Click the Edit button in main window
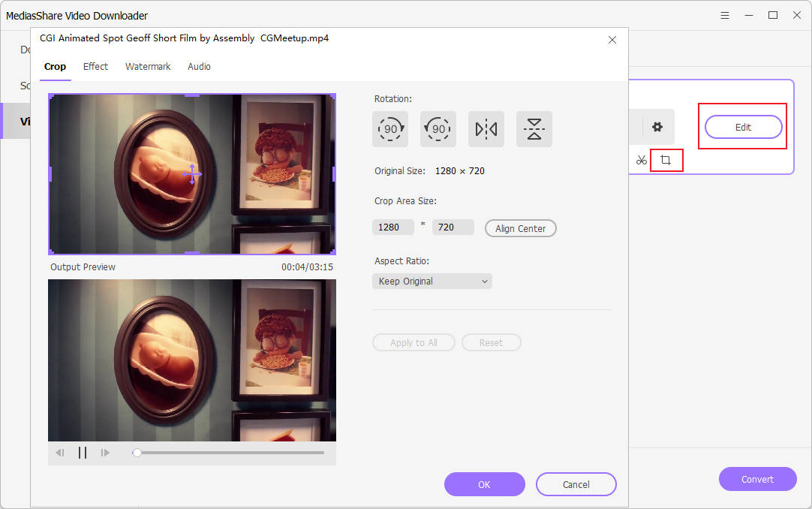The image size is (812, 509). pyautogui.click(x=743, y=128)
